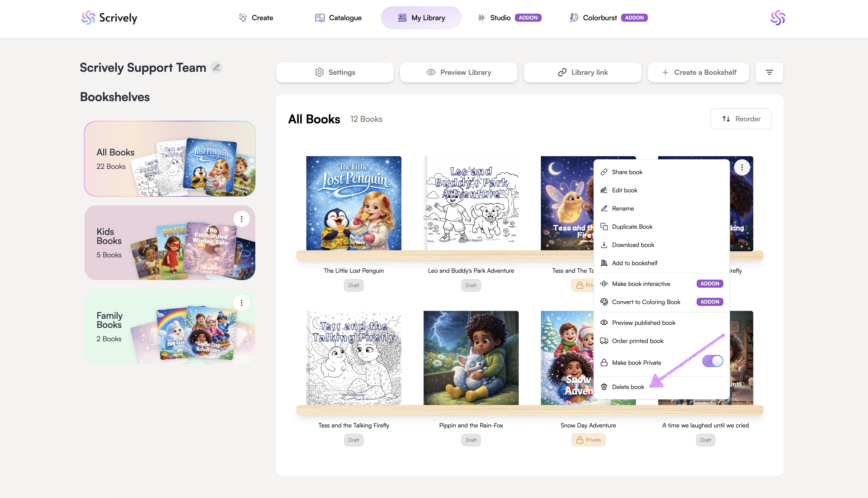Click the Share book link icon
This screenshot has height=498, width=868.
604,172
